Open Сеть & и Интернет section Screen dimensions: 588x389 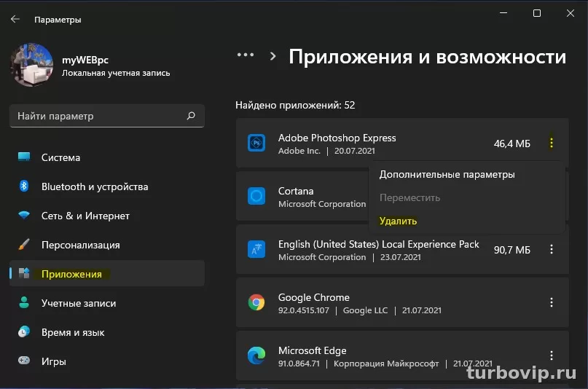(x=107, y=216)
